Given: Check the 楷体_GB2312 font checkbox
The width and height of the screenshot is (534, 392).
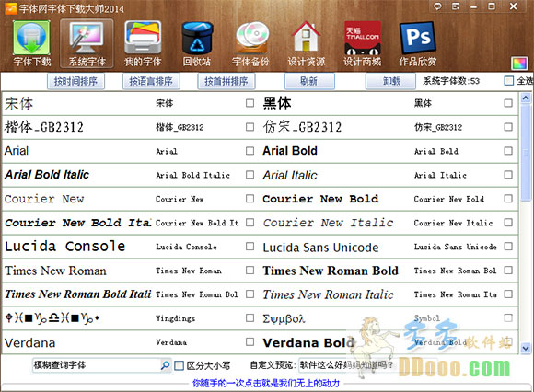Looking at the screenshot, I should pyautogui.click(x=250, y=127).
